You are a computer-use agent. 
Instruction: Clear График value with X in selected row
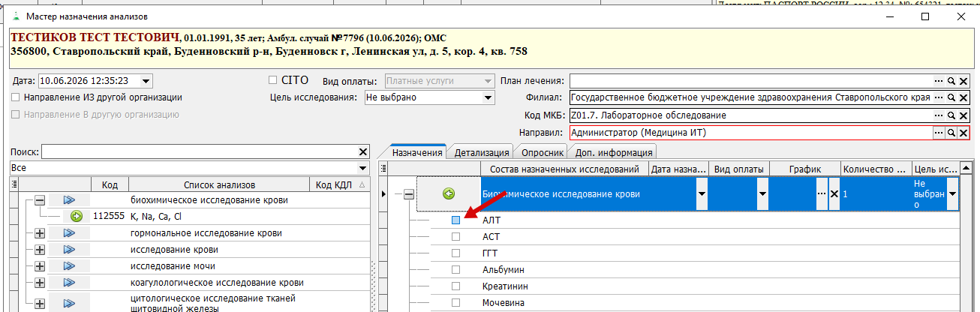click(834, 194)
